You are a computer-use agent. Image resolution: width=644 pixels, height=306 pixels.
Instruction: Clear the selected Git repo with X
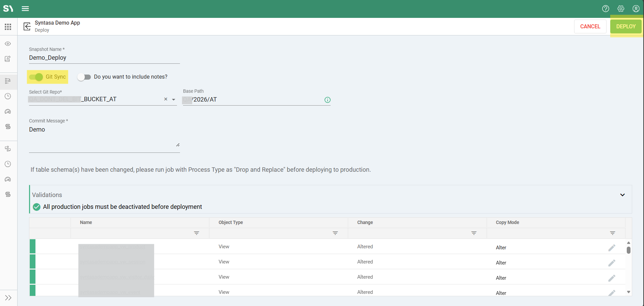(x=165, y=99)
